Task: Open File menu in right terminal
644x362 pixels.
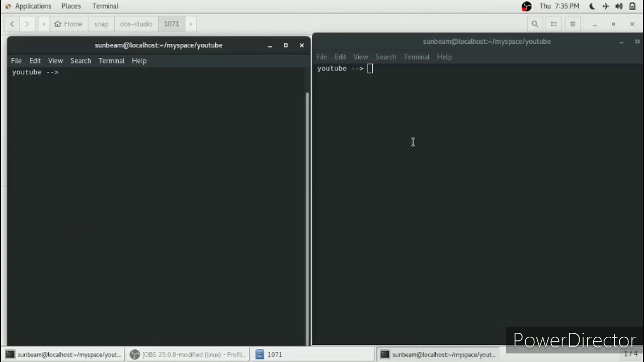Action: [321, 57]
